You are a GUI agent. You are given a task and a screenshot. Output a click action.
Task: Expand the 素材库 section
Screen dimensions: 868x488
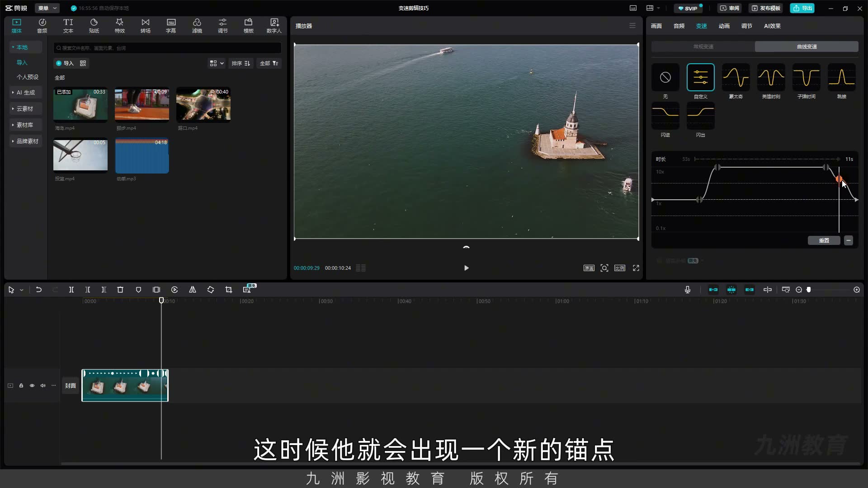pyautogui.click(x=25, y=125)
